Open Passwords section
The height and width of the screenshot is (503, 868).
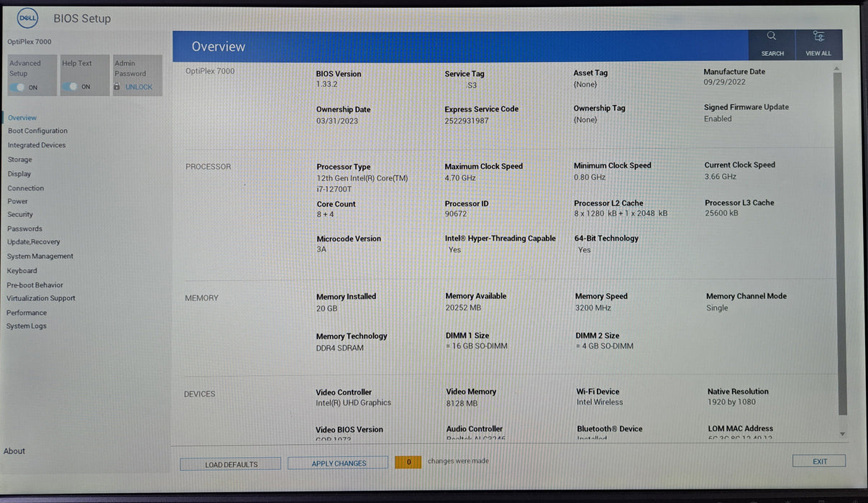click(x=24, y=229)
